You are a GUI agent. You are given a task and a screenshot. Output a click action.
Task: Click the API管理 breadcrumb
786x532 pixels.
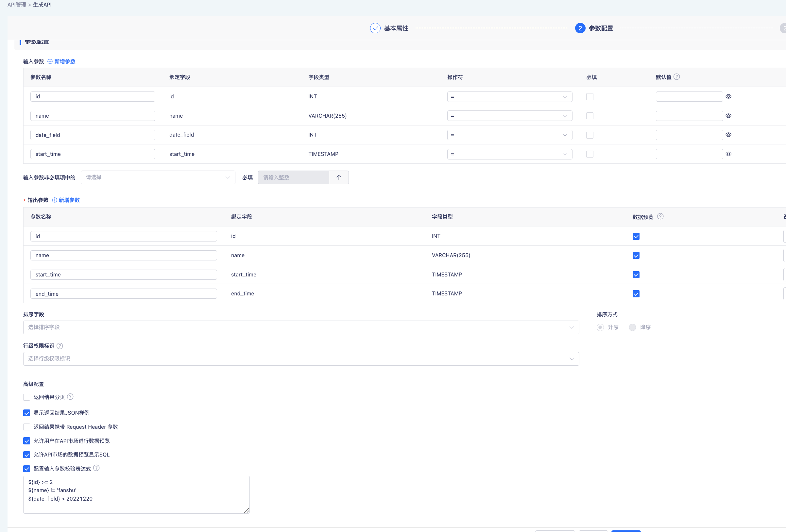[x=17, y=5]
